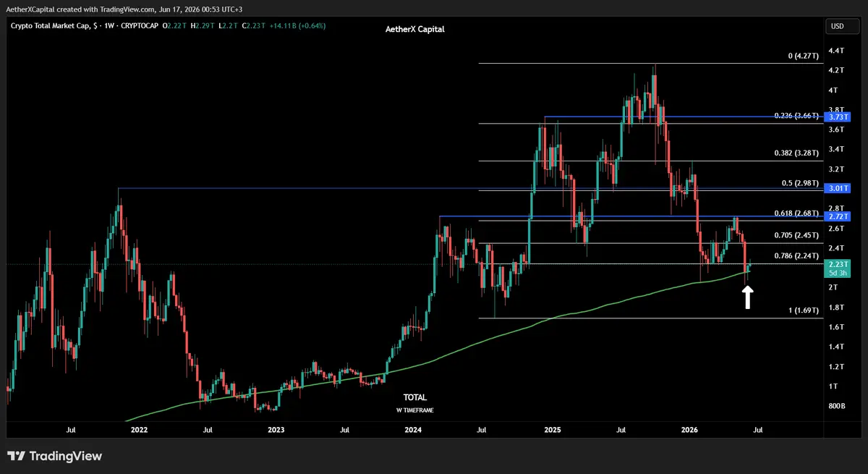868x474 pixels.
Task: Click the 3.4T price axis tick
Action: click(x=836, y=150)
